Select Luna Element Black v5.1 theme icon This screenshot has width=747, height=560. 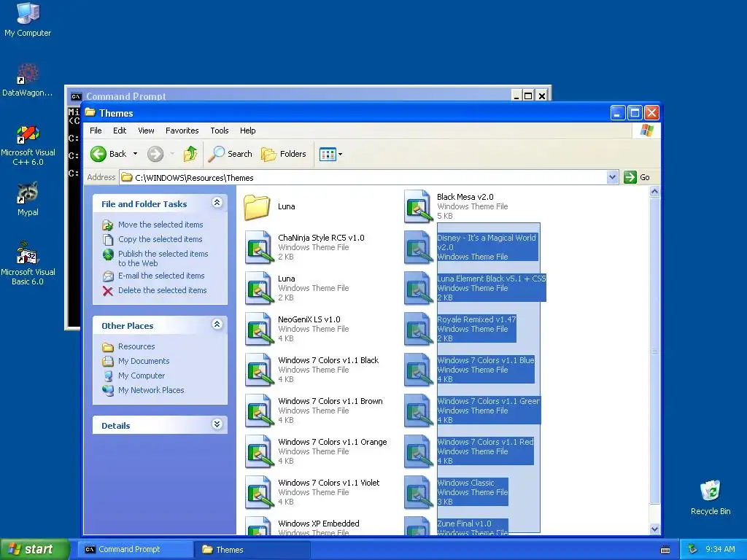coord(418,288)
